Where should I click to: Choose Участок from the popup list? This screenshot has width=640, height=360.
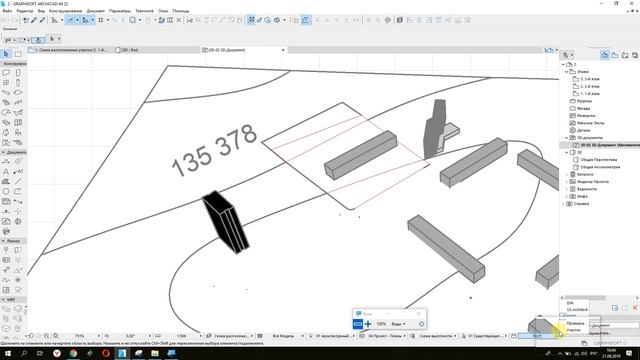[x=573, y=330]
